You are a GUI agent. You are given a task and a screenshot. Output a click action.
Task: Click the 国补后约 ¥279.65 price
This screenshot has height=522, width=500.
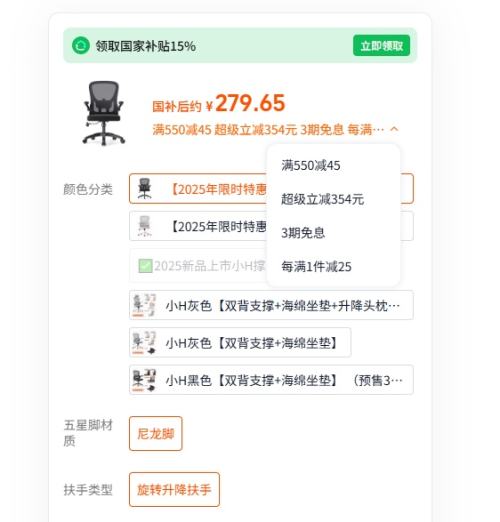[x=219, y=103]
